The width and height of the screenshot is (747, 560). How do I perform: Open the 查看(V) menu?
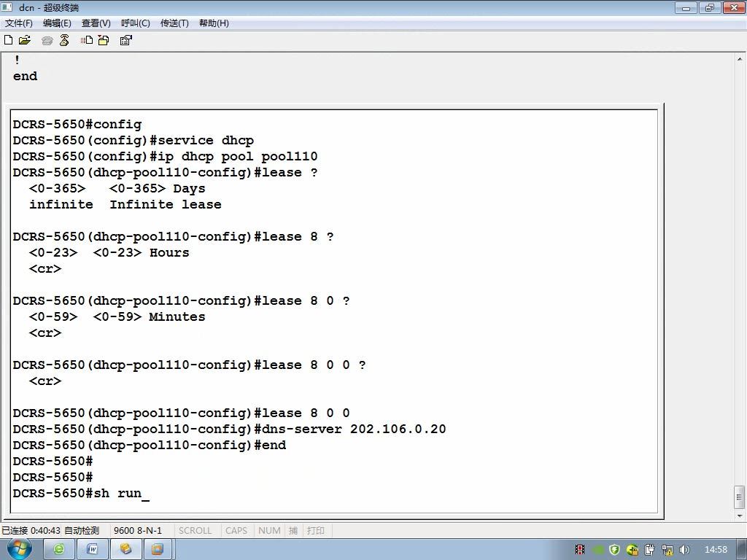pyautogui.click(x=96, y=23)
